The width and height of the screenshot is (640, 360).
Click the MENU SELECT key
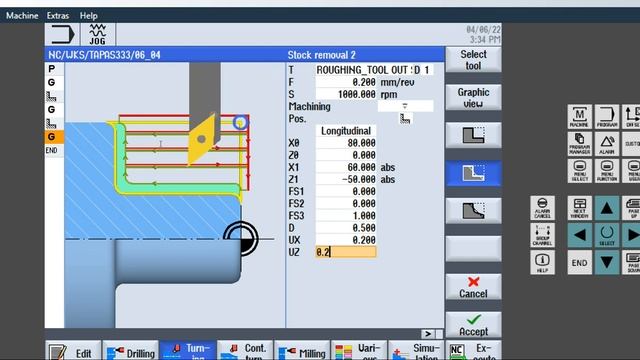pyautogui.click(x=580, y=171)
